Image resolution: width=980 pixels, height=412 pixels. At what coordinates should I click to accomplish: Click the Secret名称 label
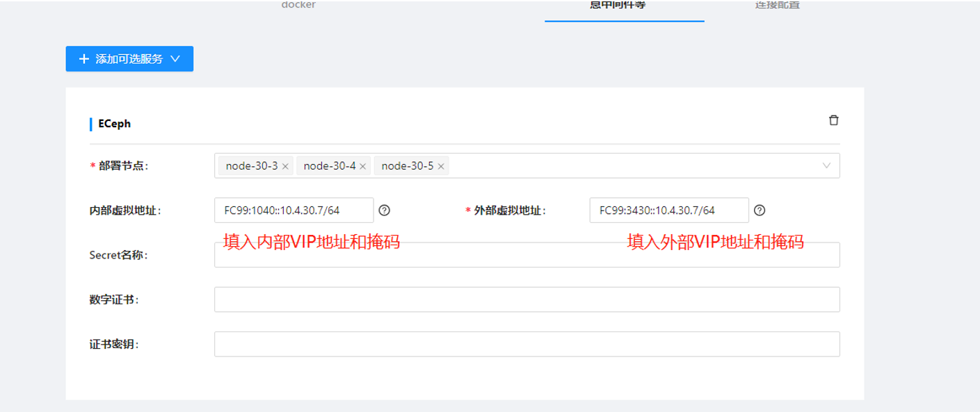[119, 255]
